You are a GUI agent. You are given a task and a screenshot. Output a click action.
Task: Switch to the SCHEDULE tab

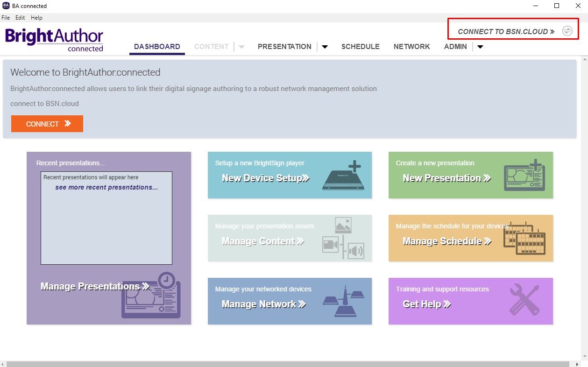(x=361, y=47)
